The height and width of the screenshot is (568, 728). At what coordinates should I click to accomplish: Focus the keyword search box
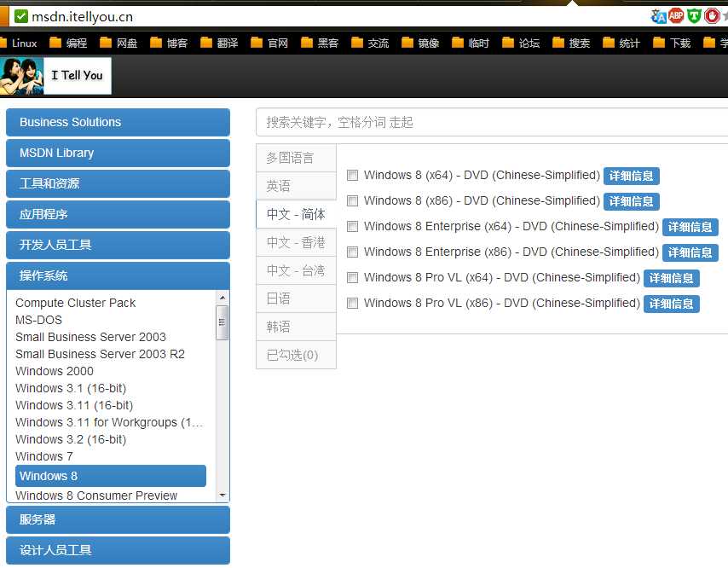pos(492,122)
